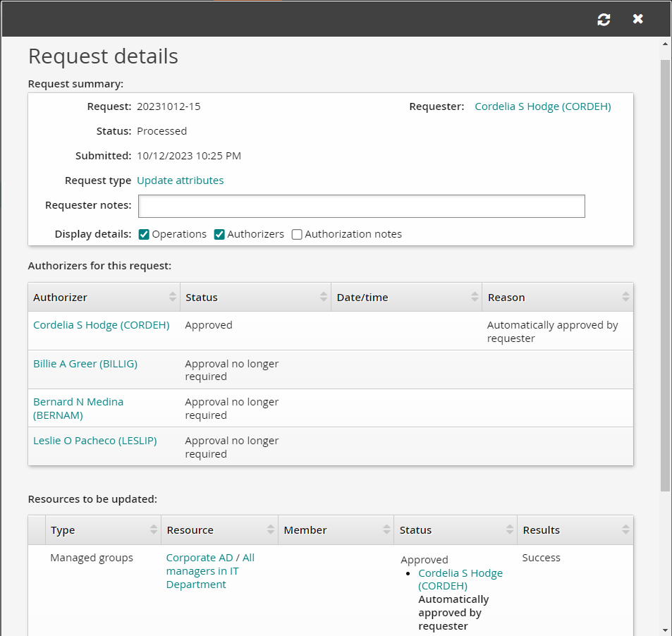672x636 pixels.
Task: Sort authorizers by Status column icon
Action: tap(324, 298)
